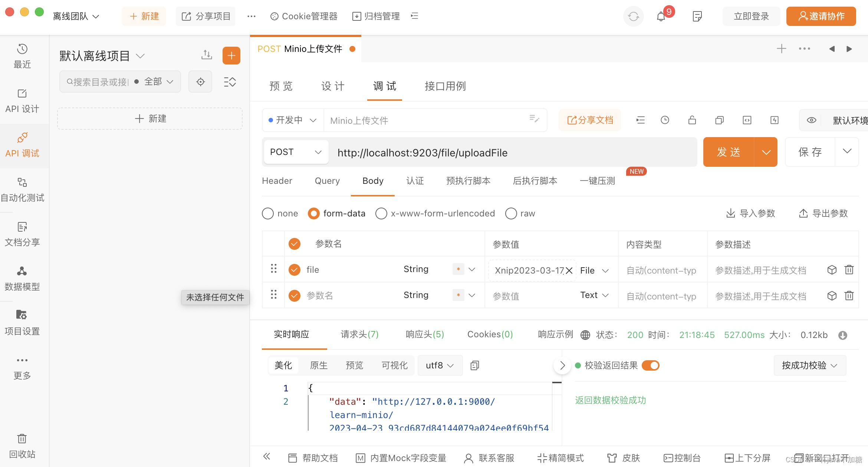
Task: Open 文档分享 in the sidebar
Action: click(22, 234)
